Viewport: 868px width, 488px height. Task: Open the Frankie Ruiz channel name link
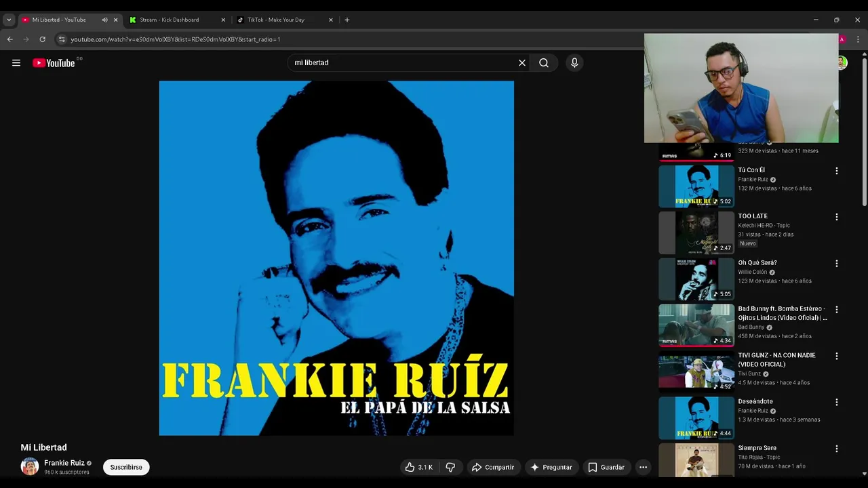64,463
